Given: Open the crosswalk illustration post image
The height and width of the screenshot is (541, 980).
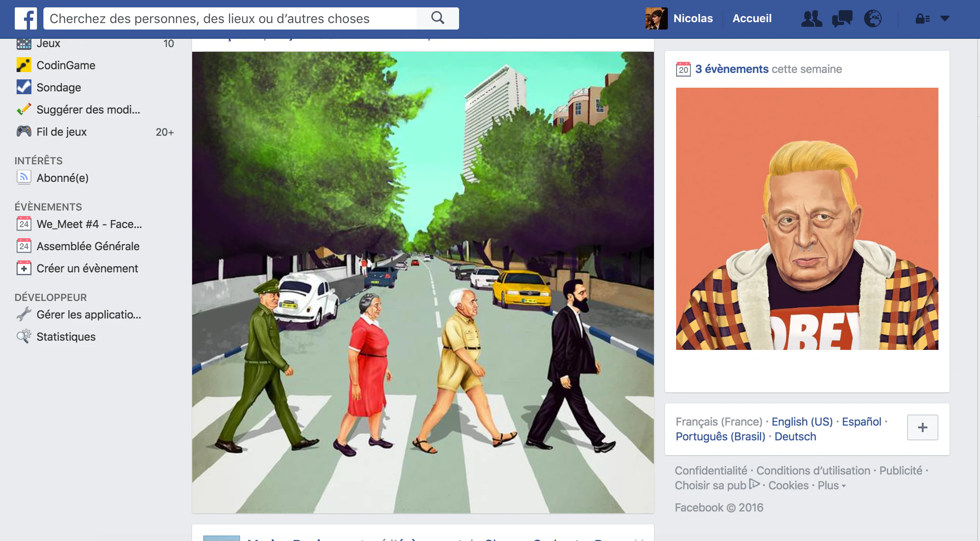Looking at the screenshot, I should [423, 282].
